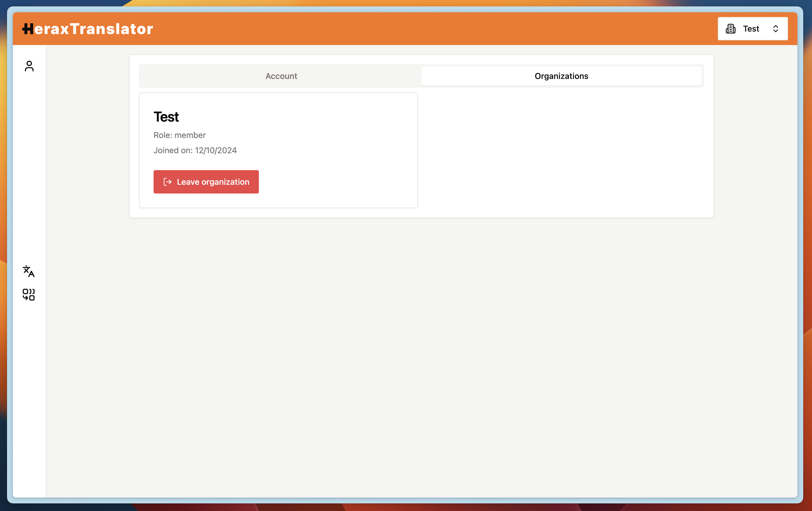
Task: Select the Organizations tab
Action: coord(561,76)
